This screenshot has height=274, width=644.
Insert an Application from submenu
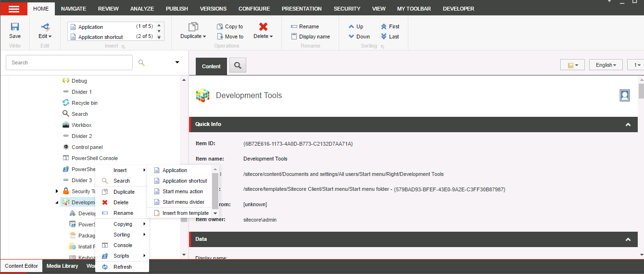coord(180,170)
